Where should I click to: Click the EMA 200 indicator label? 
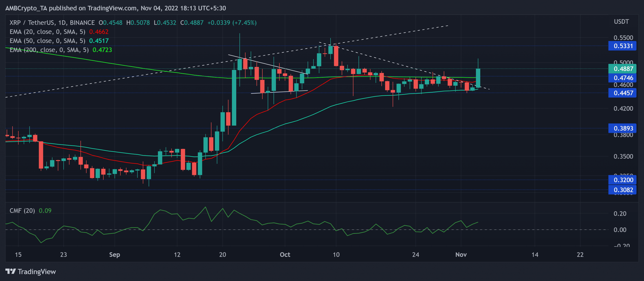(x=49, y=50)
